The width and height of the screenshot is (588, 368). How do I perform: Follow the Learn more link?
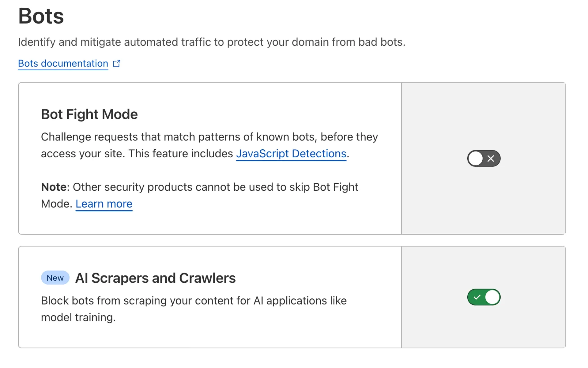click(104, 204)
